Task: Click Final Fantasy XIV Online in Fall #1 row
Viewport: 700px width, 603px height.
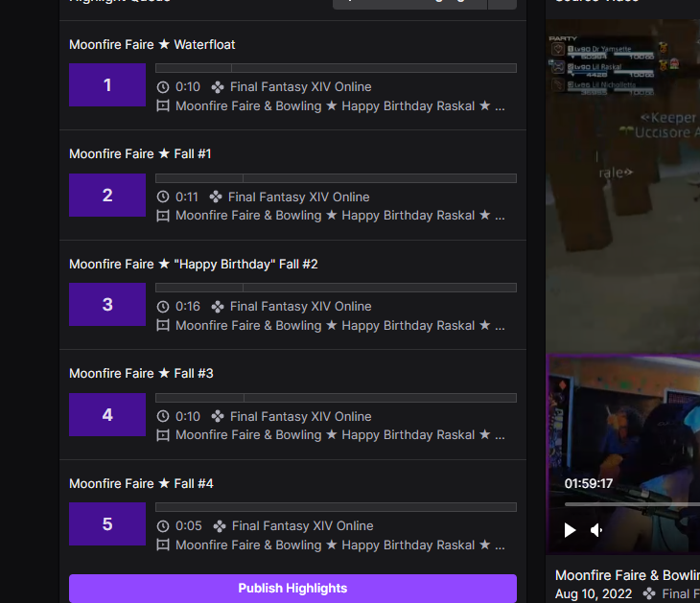Action: (x=298, y=197)
